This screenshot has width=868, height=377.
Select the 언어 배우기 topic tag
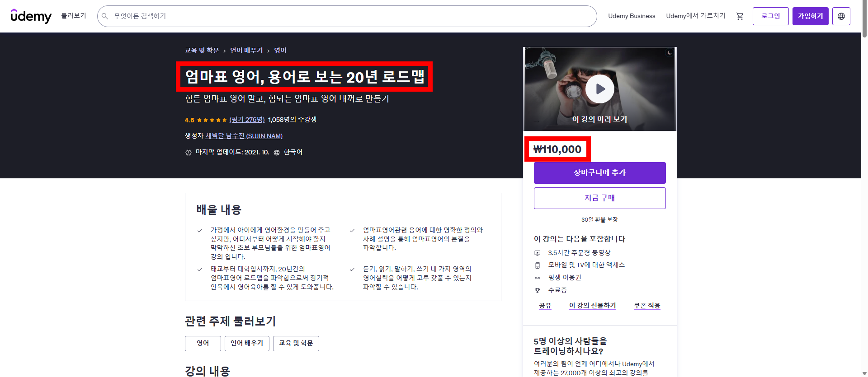[x=247, y=344]
